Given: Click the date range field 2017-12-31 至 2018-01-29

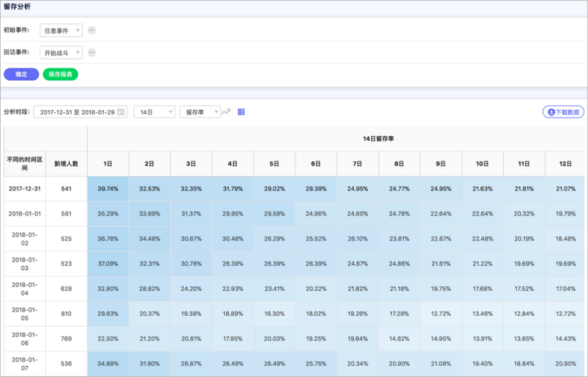Looking at the screenshot, I should (x=81, y=112).
